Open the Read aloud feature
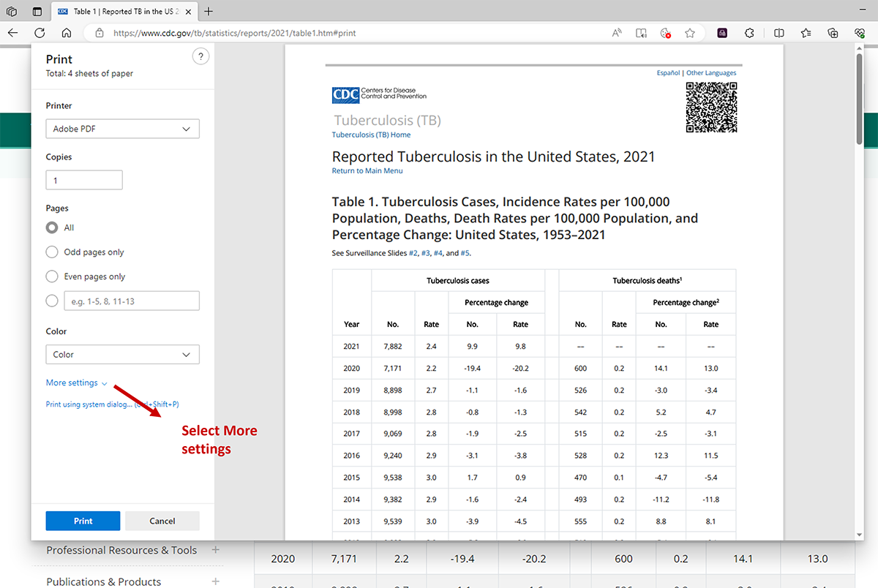878x588 pixels. [x=616, y=32]
